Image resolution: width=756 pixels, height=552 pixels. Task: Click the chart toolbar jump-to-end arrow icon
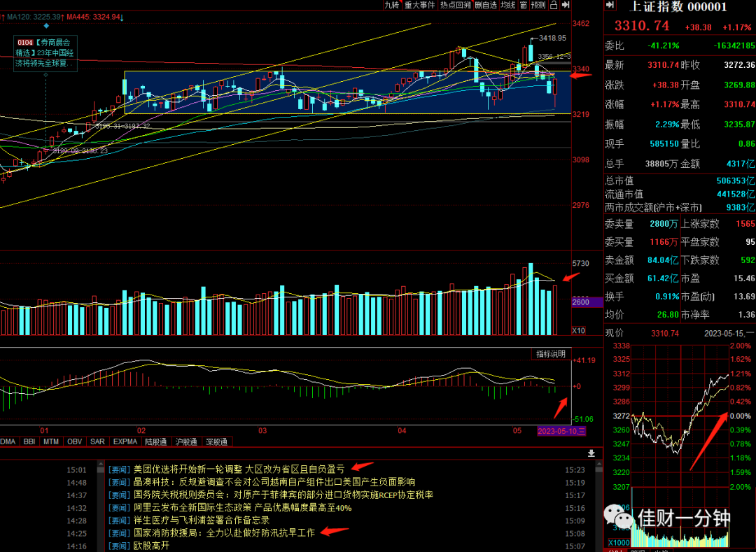[x=566, y=5]
